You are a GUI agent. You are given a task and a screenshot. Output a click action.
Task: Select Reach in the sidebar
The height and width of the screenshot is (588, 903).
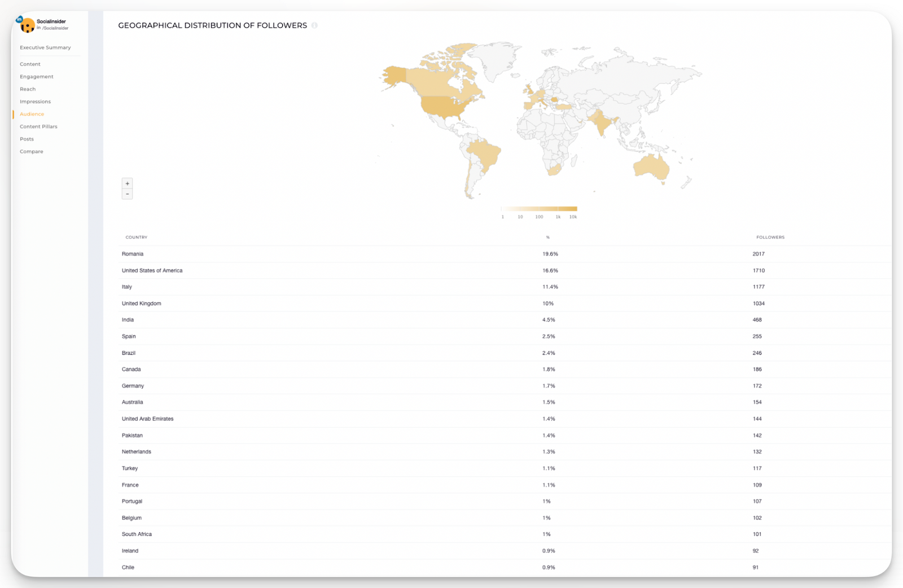(x=28, y=89)
